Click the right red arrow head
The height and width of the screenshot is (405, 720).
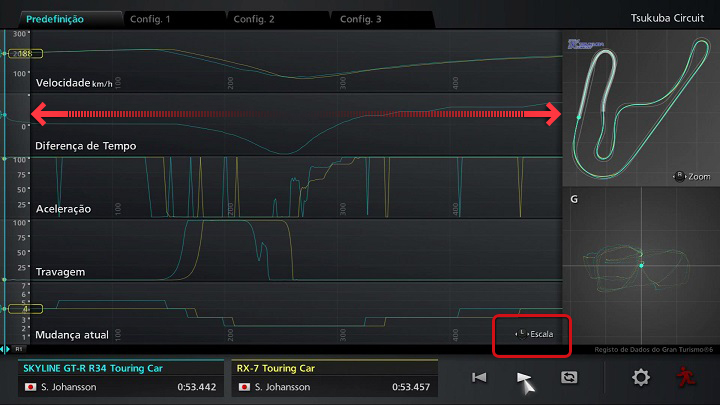pos(550,115)
